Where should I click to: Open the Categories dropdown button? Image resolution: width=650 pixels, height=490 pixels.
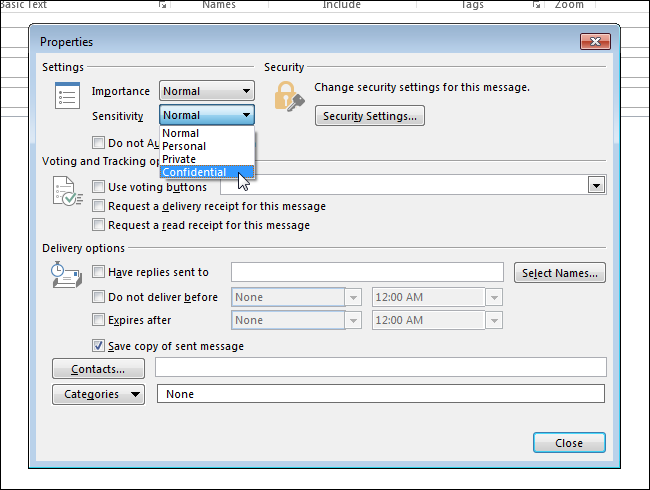pyautogui.click(x=98, y=394)
